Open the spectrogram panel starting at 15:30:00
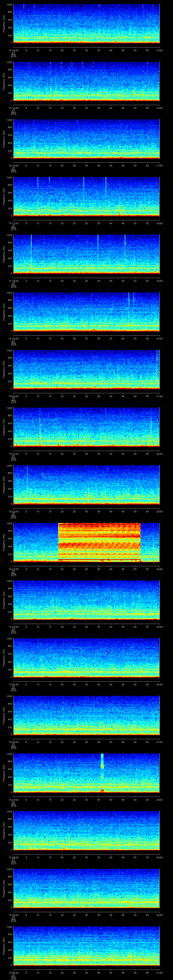Screen dimensions: 173x980 pyautogui.click(x=86, y=946)
